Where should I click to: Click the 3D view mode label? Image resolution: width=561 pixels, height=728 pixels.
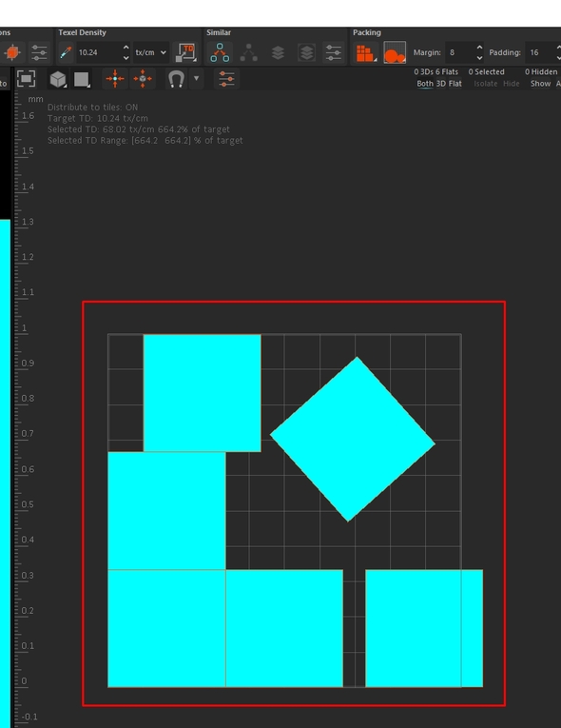point(441,84)
